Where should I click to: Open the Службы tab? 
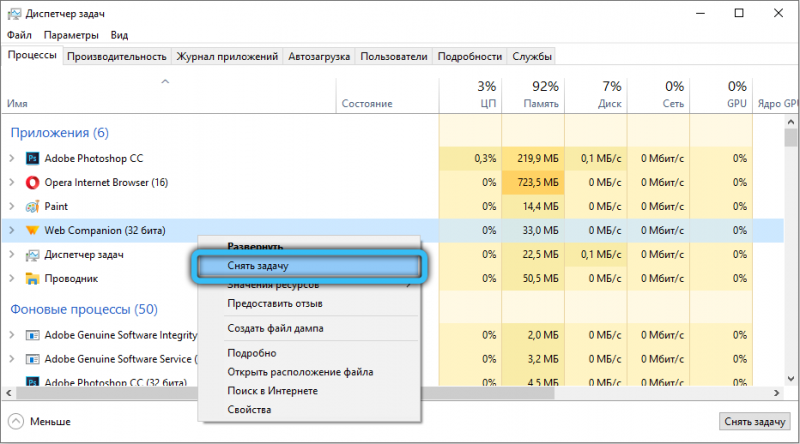532,56
